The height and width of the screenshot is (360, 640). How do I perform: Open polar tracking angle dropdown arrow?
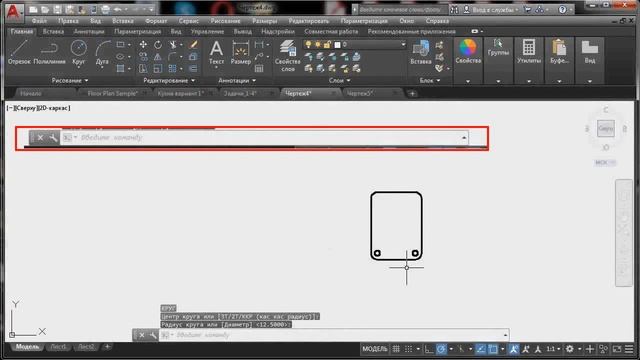click(x=451, y=349)
